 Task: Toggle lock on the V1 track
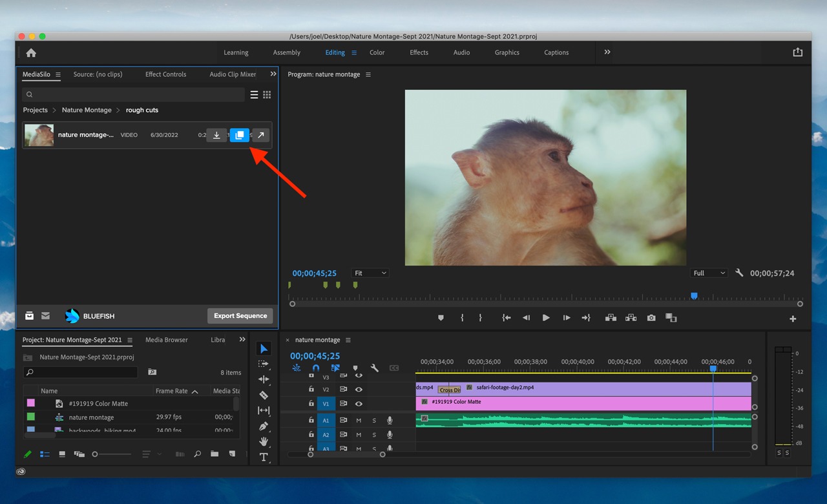pos(311,404)
